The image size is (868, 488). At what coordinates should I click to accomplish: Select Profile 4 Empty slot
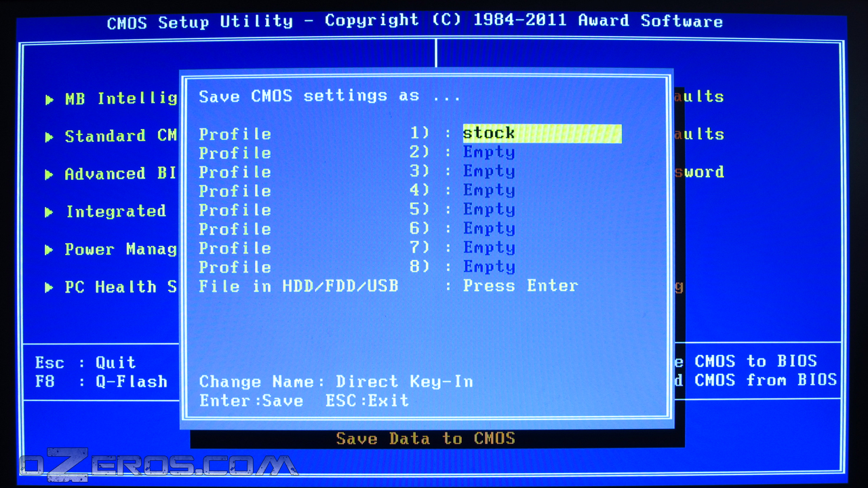click(489, 190)
